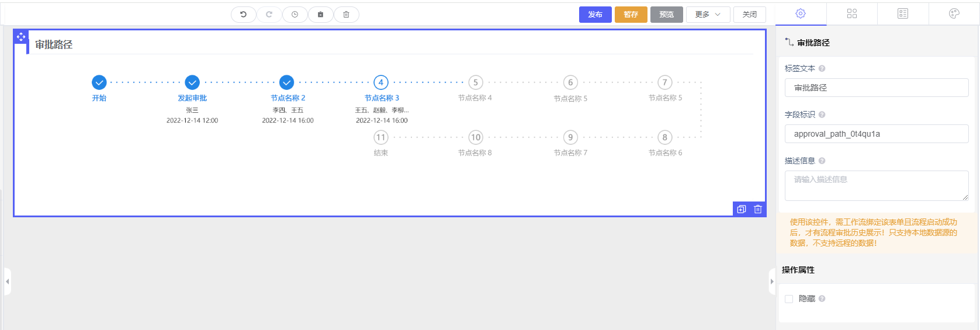This screenshot has width=980, height=330.
Task: Toggle the 隐藏 checkbox
Action: [789, 299]
